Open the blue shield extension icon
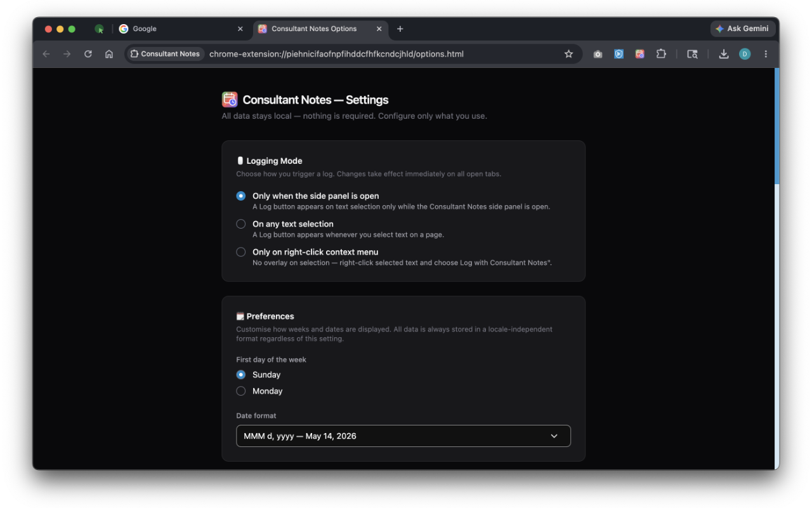The image size is (812, 508). [x=619, y=54]
